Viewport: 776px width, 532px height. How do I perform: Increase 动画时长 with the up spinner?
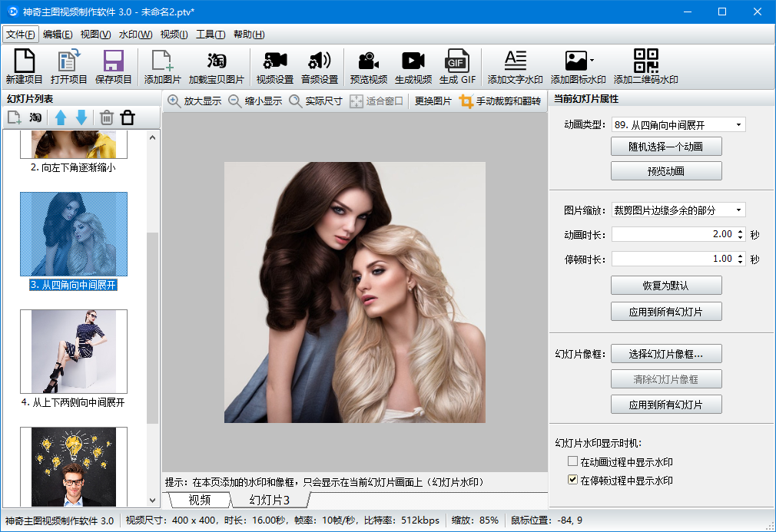tap(741, 231)
